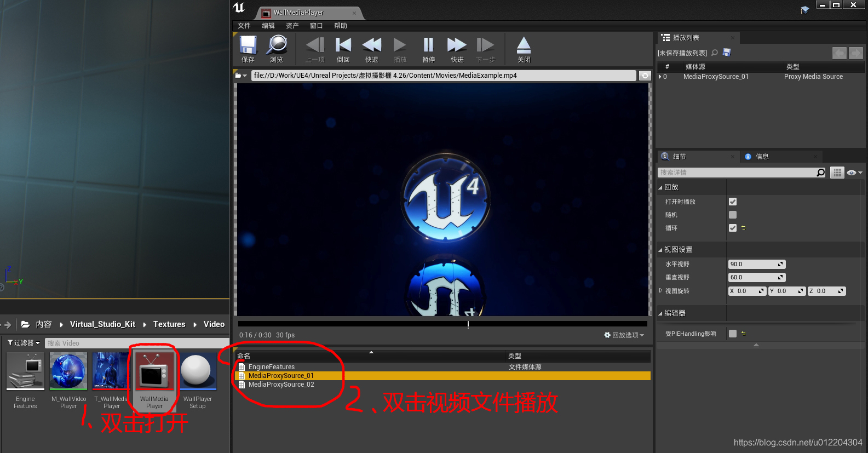Image resolution: width=868 pixels, height=453 pixels.
Task: Click the Search Video (搜索 Video) field
Action: [137, 343]
